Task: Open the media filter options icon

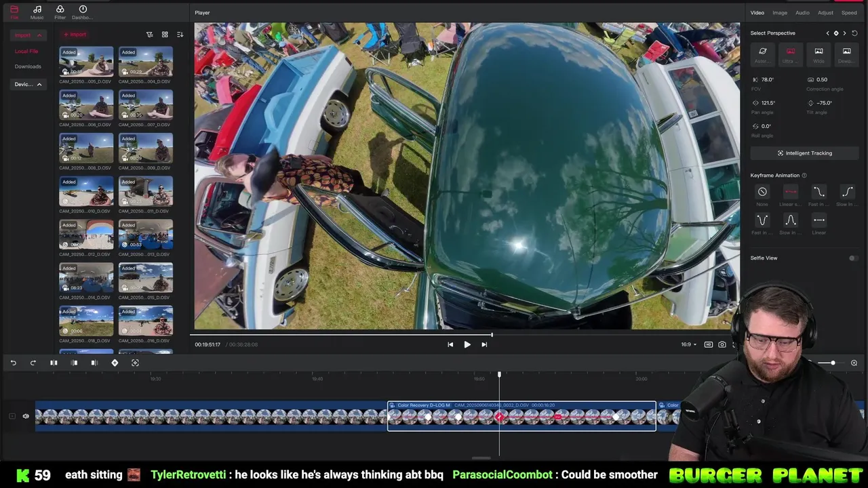Action: point(150,35)
